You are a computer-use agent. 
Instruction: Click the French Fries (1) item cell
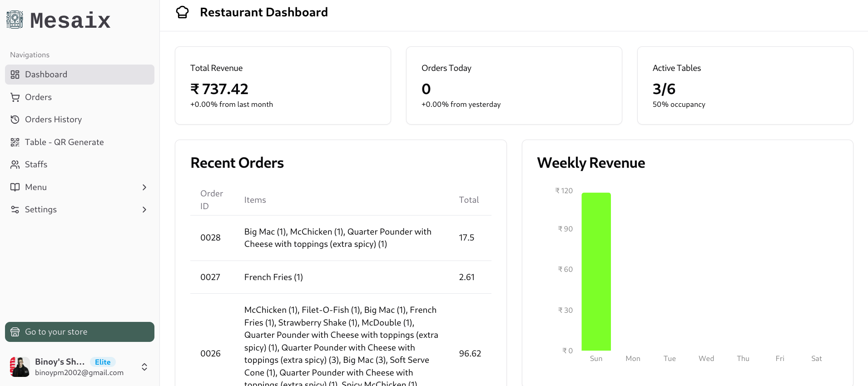pyautogui.click(x=273, y=277)
